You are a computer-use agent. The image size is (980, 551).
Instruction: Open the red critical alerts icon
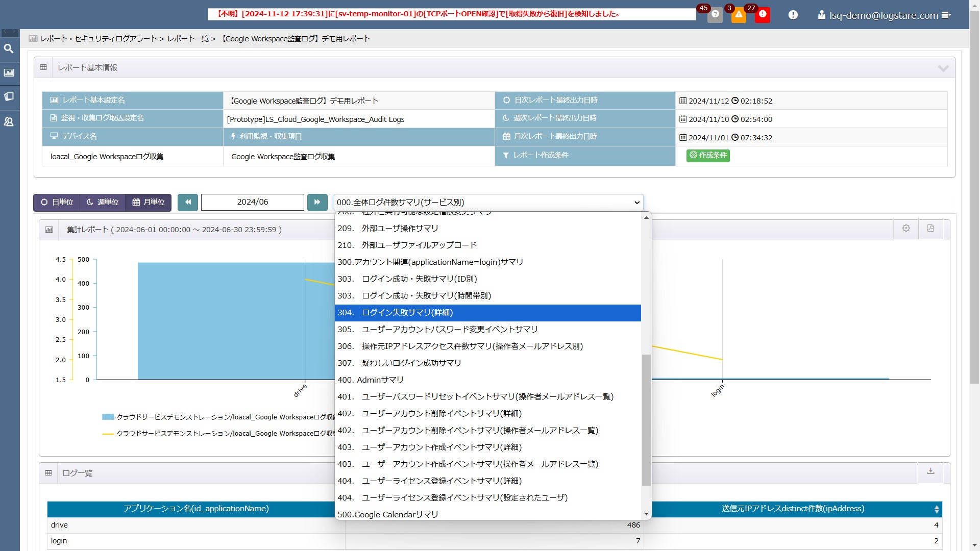[762, 14]
